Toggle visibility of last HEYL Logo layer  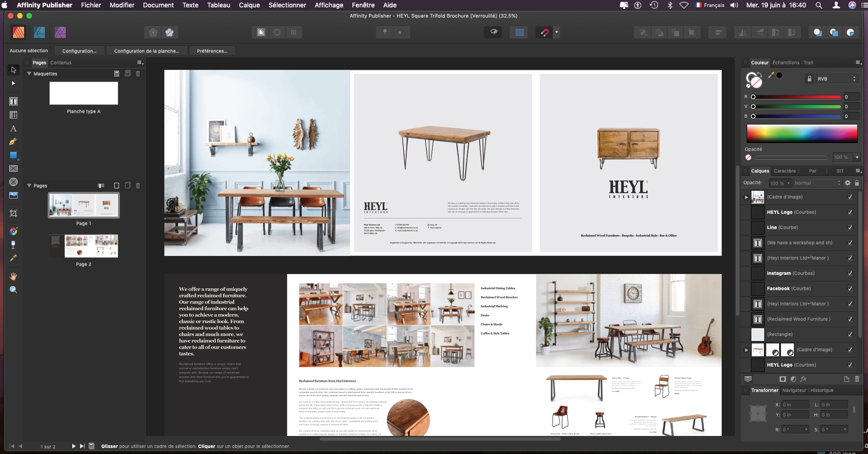click(x=850, y=365)
